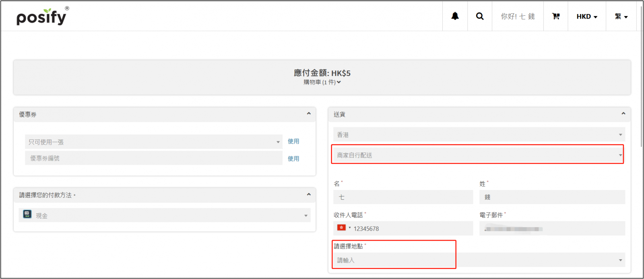644x279 pixels.
Task: Collapse the 送貨 delivery panel
Action: click(x=623, y=114)
